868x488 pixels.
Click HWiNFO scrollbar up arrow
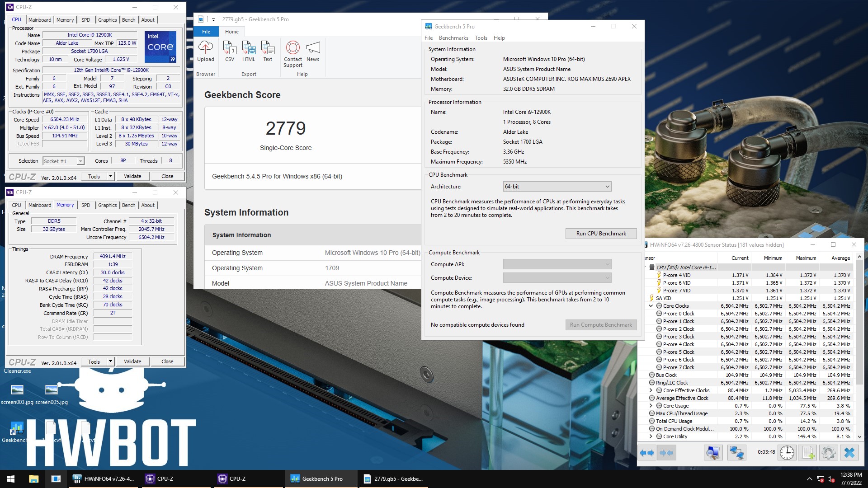(859, 257)
